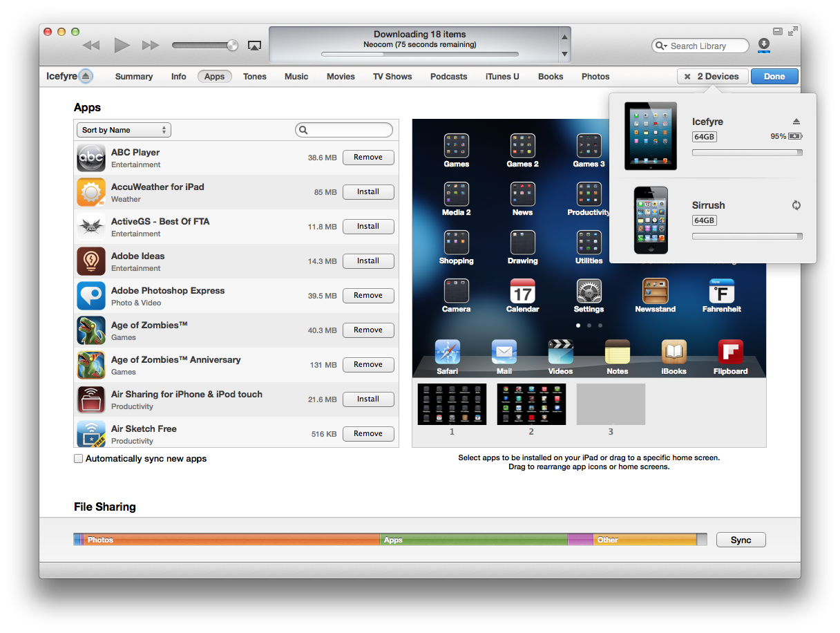Switch to the Info tab
Viewport: 840px width, 633px height.
[x=179, y=77]
